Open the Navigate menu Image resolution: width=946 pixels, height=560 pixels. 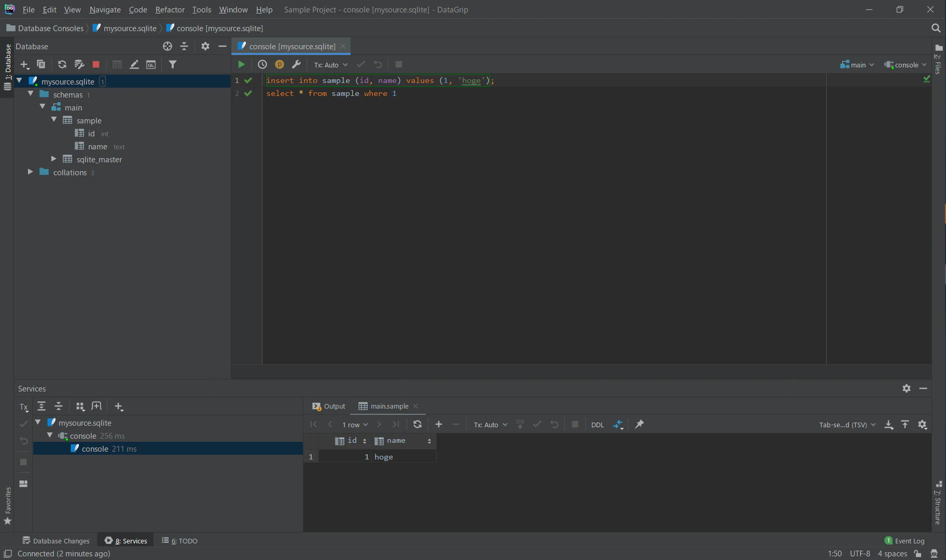[105, 9]
